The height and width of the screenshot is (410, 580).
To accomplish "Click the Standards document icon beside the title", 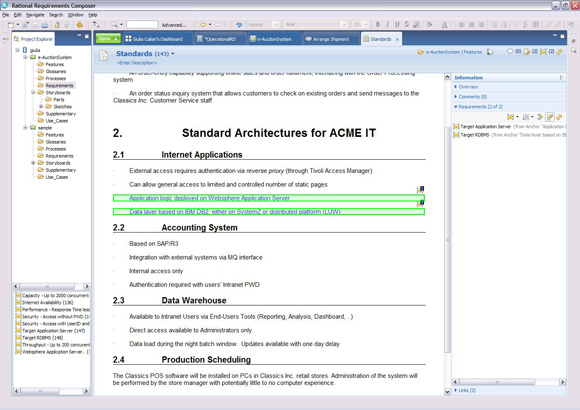I will 104,56.
